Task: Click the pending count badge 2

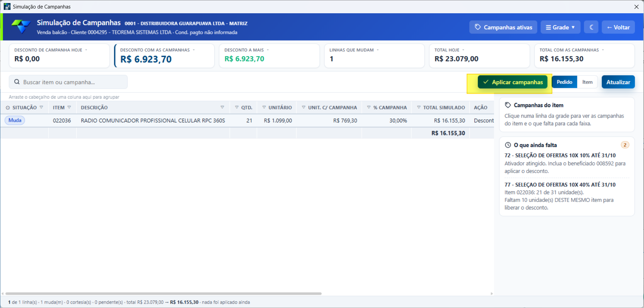Action: (625, 145)
